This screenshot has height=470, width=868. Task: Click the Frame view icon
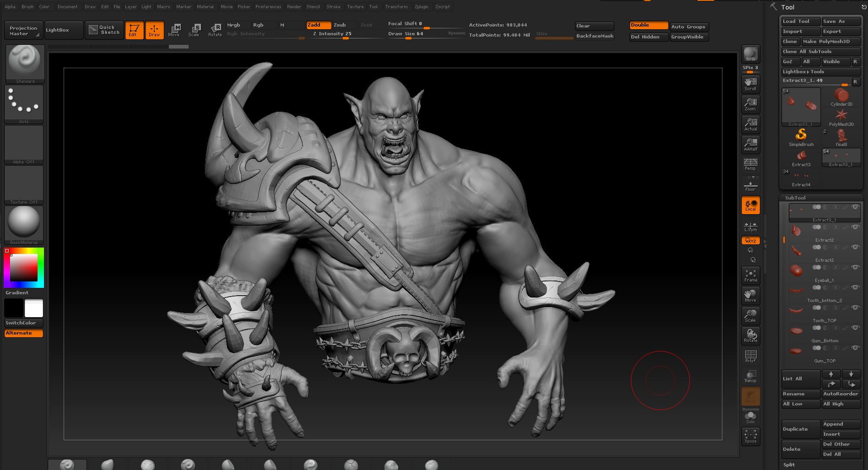tap(750, 276)
